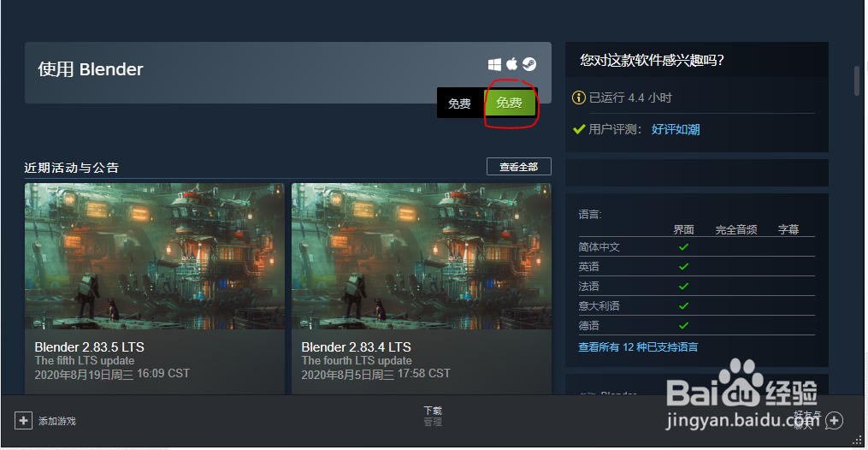The height and width of the screenshot is (450, 868).
Task: Click the 您对这款软件感兴趣吗? heading
Action: (652, 60)
